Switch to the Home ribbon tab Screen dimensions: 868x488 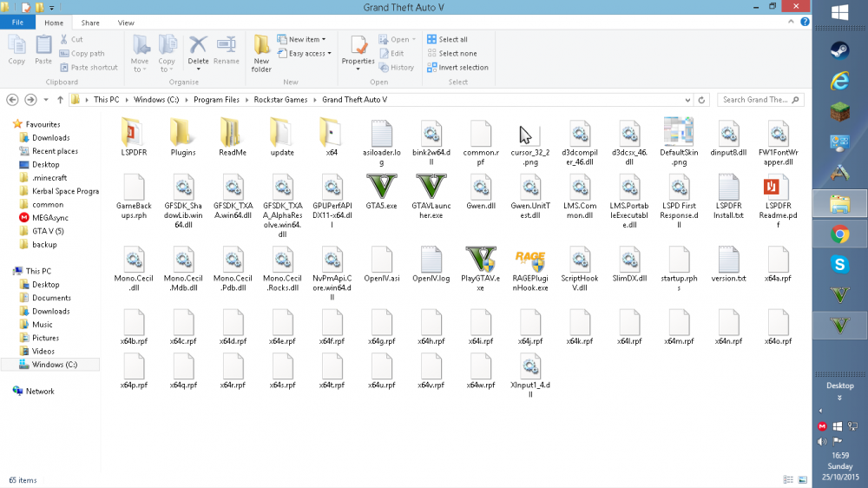pyautogui.click(x=54, y=23)
